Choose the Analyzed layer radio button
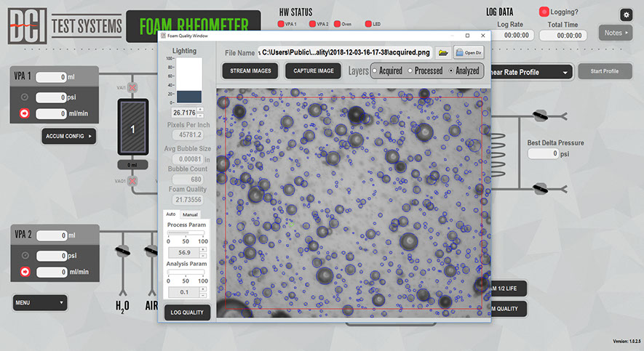Viewport: 644px width, 351px height. pos(451,71)
